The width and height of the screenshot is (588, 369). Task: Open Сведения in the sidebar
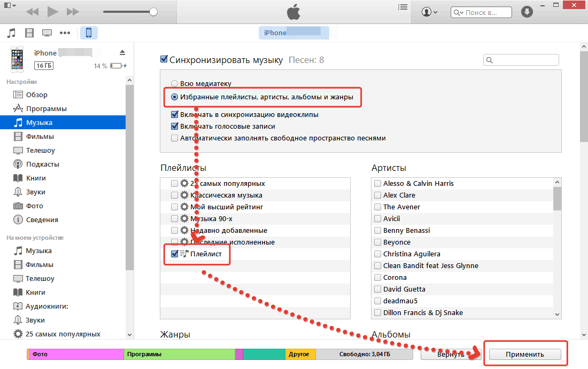click(42, 219)
